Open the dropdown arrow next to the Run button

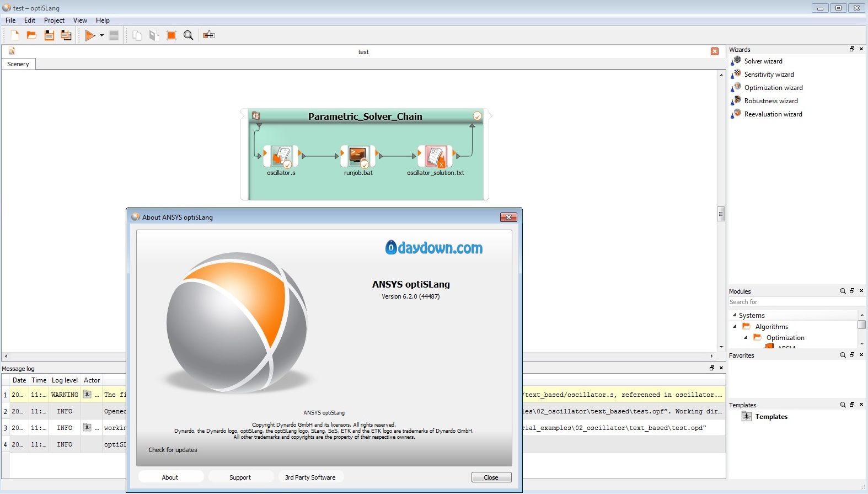[x=101, y=35]
